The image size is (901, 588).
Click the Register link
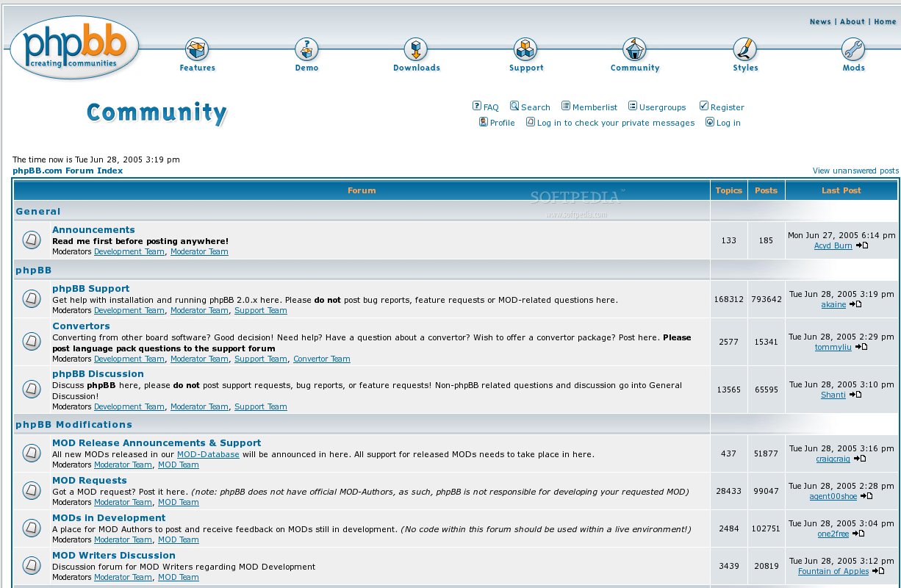point(728,107)
